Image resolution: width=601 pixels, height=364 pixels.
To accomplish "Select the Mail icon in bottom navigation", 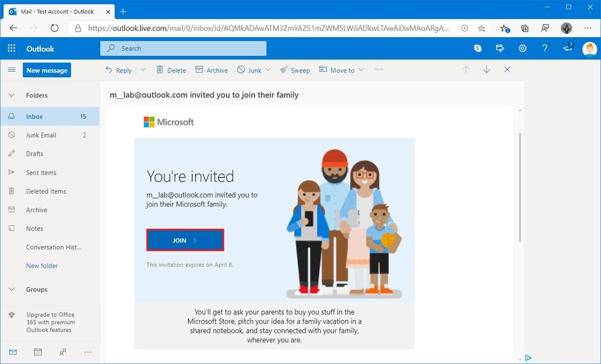I will click(12, 352).
